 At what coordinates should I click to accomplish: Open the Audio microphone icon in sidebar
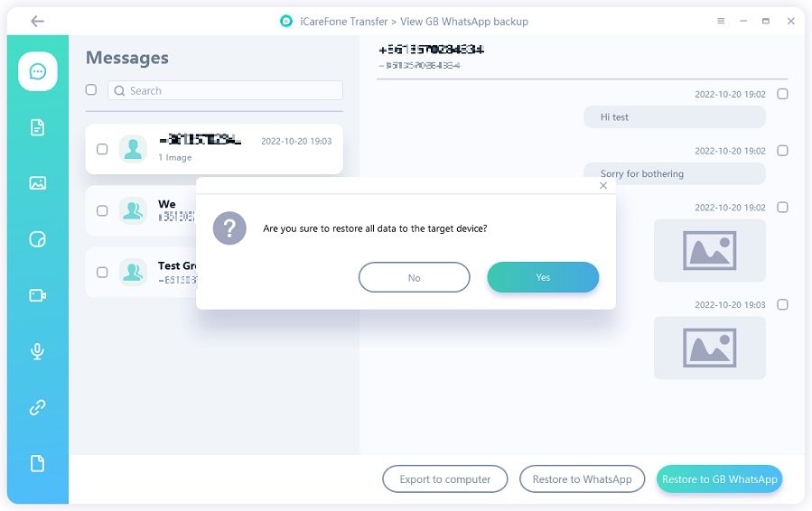point(37,351)
